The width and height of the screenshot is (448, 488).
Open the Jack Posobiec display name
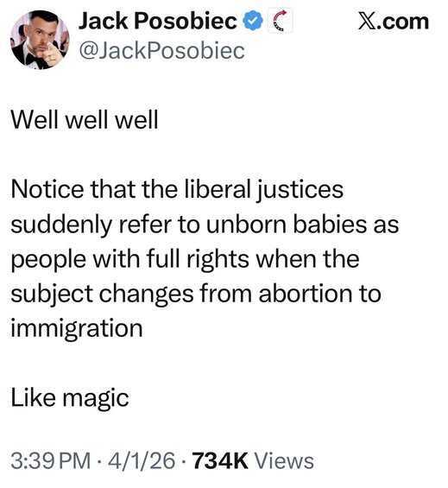point(158,22)
